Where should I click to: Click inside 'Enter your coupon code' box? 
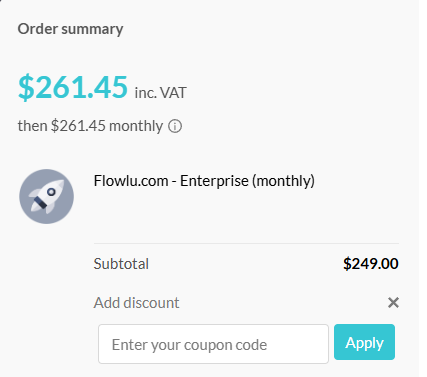click(213, 344)
